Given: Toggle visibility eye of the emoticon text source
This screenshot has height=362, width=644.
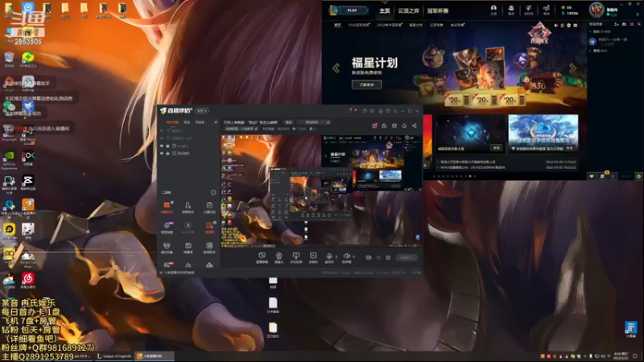Looking at the screenshot, I should pyautogui.click(x=162, y=146).
